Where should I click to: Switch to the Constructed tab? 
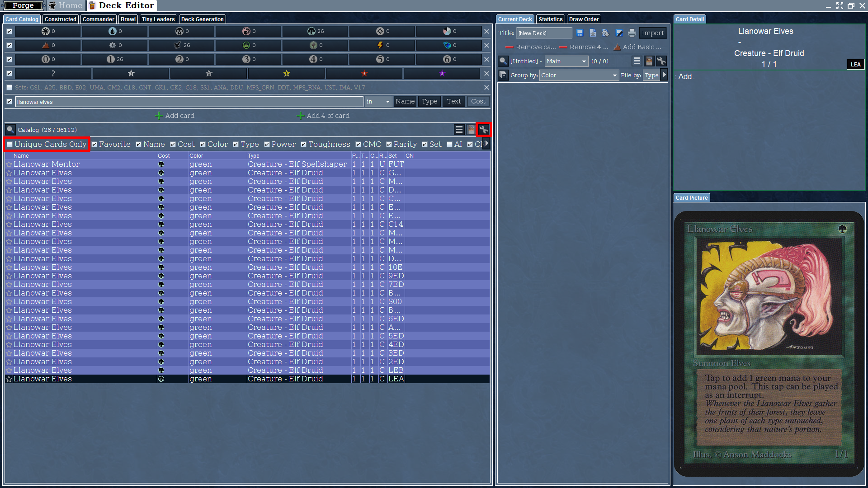61,19
